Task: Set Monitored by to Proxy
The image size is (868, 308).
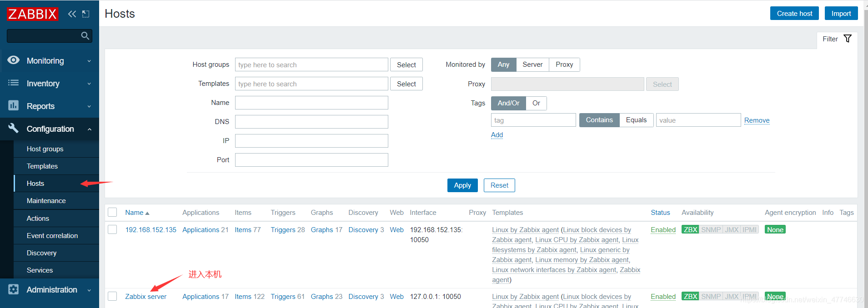Action: tap(564, 65)
